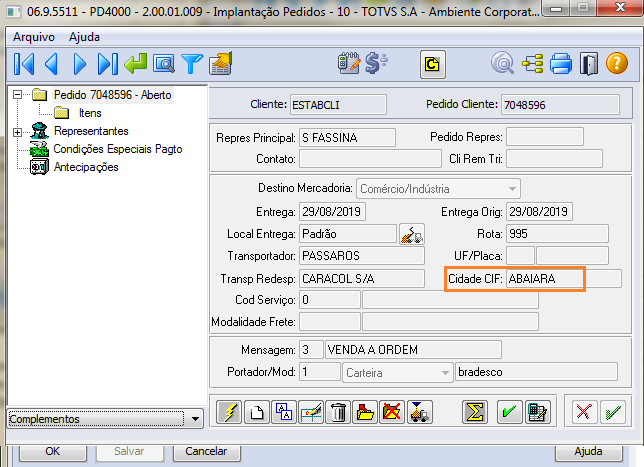Click the Transportador field

362,256
